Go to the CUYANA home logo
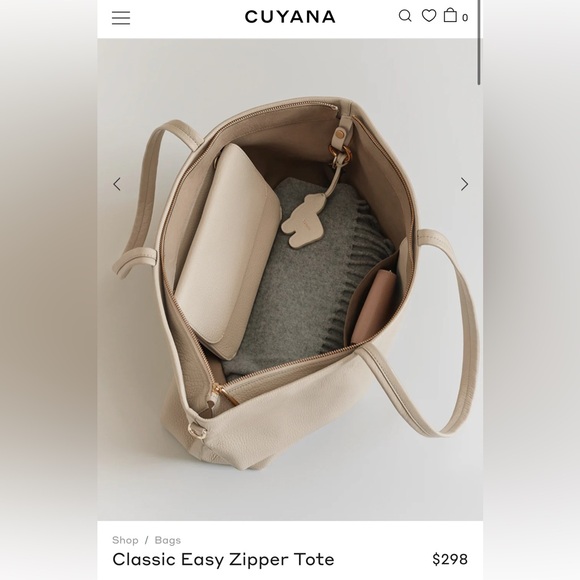This screenshot has width=580, height=580. (x=290, y=17)
